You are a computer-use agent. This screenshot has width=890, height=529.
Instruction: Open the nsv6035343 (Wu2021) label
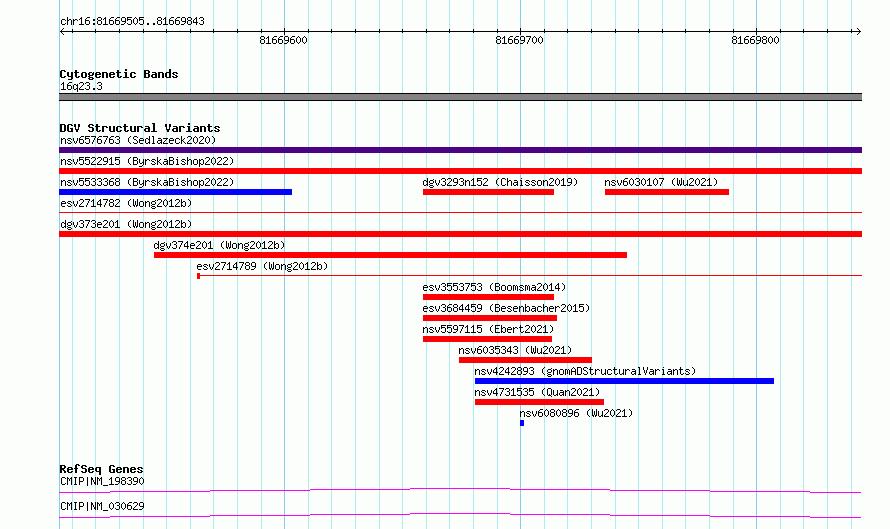515,350
